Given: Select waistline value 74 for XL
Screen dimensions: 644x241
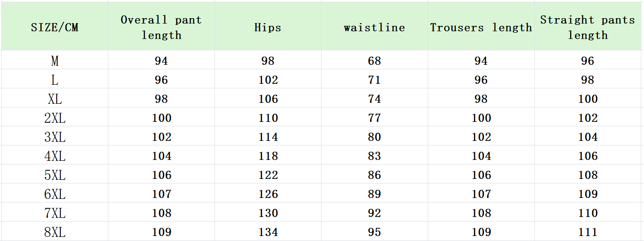Looking at the screenshot, I should point(374,99).
